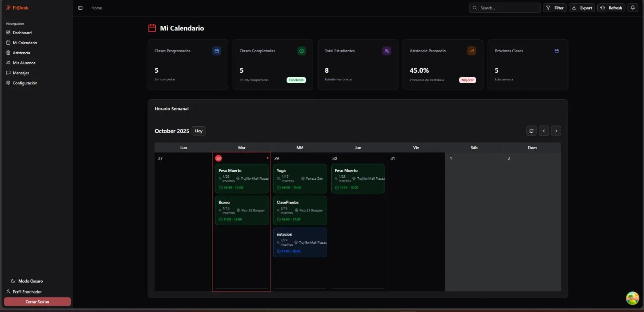The width and height of the screenshot is (644, 312).
Task: Open Mis Alumnos in the sidebar
Action: (24, 63)
